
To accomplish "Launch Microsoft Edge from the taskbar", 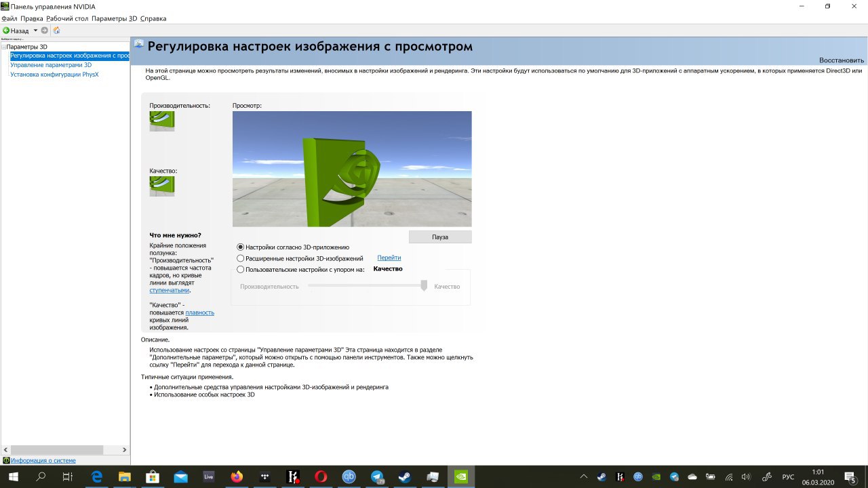I will pyautogui.click(x=96, y=476).
